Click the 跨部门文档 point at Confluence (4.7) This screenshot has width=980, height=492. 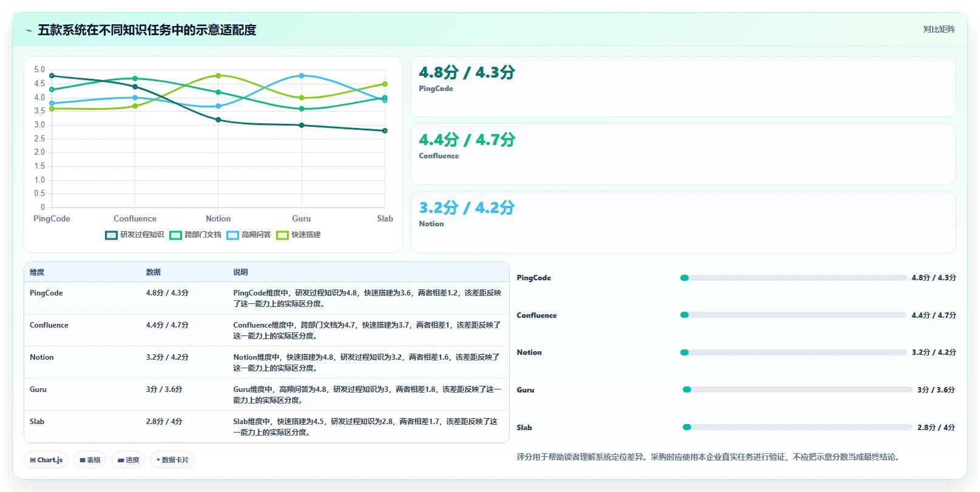tap(135, 78)
